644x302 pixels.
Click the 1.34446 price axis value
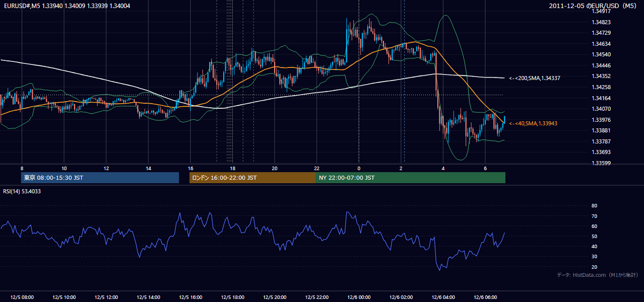coord(601,65)
